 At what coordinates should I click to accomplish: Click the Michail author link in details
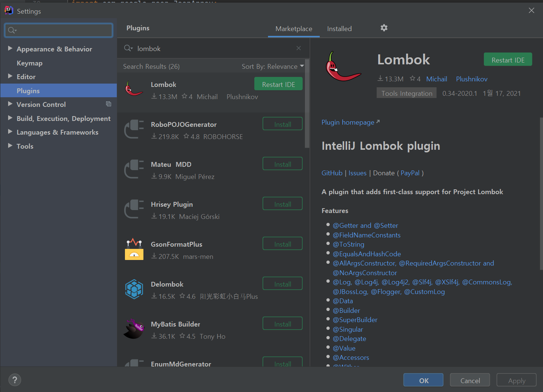[437, 79]
